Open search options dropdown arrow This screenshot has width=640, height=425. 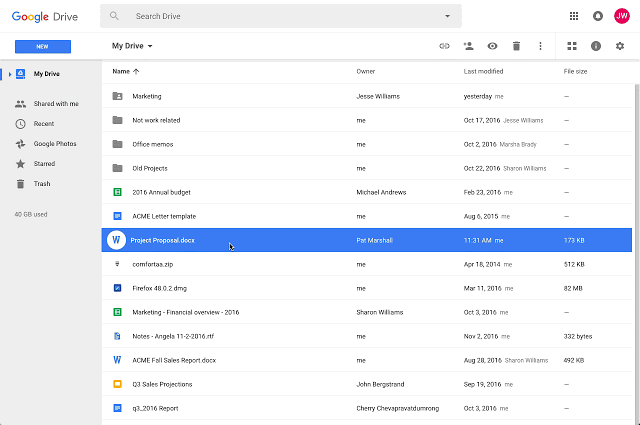tap(447, 17)
